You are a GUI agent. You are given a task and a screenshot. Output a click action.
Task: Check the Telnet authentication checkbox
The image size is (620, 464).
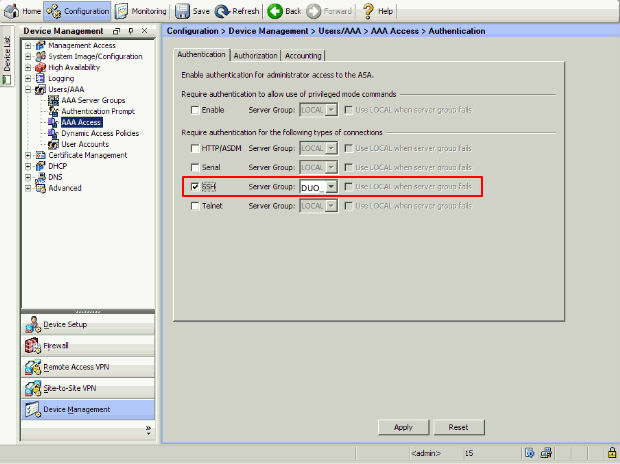coord(195,205)
